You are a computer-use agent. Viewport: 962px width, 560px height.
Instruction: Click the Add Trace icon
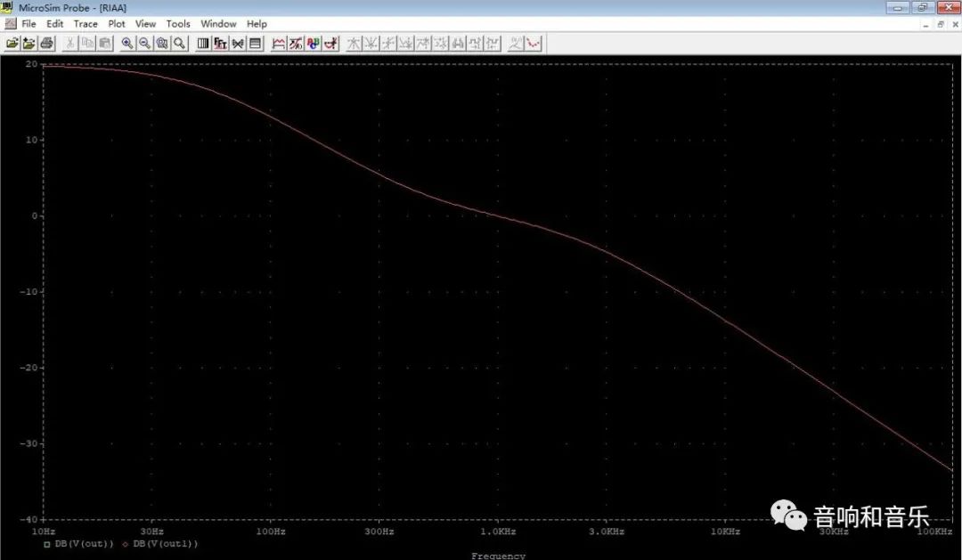point(278,43)
